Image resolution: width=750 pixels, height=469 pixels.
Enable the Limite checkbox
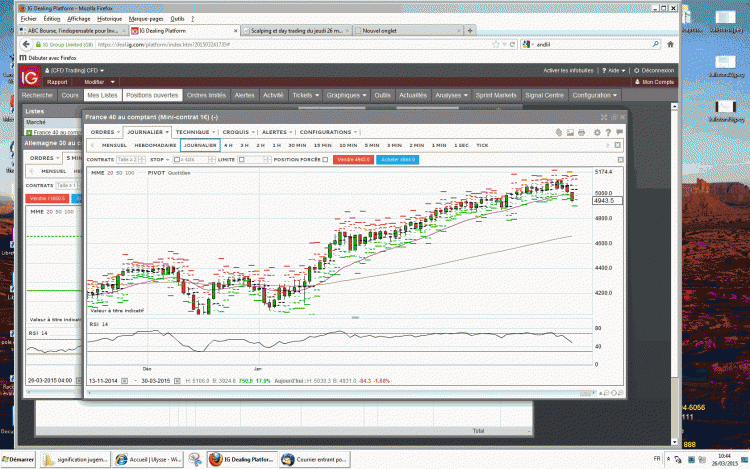tap(242, 160)
